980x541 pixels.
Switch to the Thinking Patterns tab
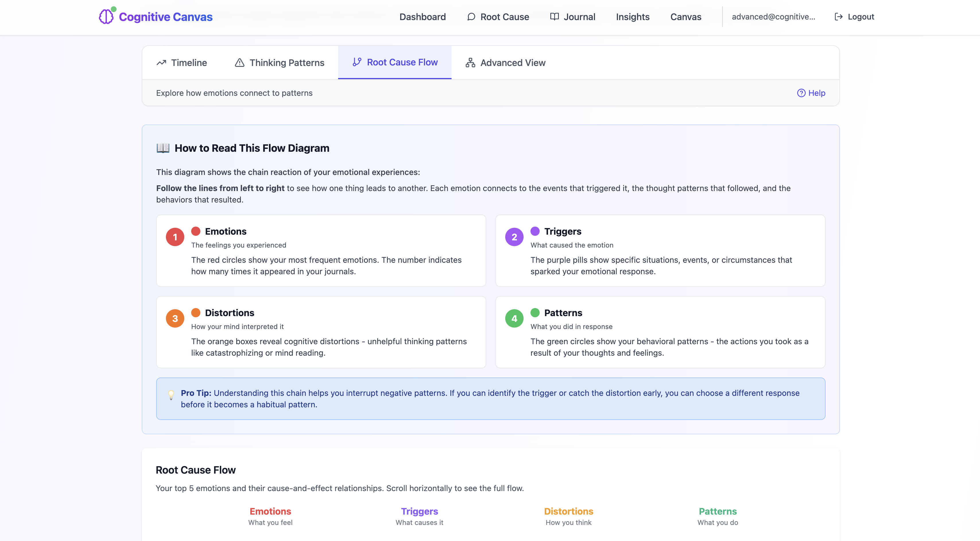(286, 63)
